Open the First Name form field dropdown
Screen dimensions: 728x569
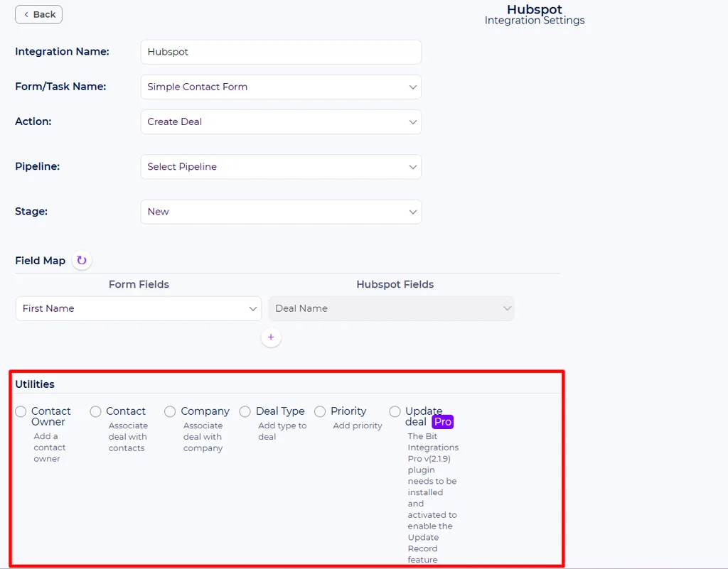[x=139, y=308]
